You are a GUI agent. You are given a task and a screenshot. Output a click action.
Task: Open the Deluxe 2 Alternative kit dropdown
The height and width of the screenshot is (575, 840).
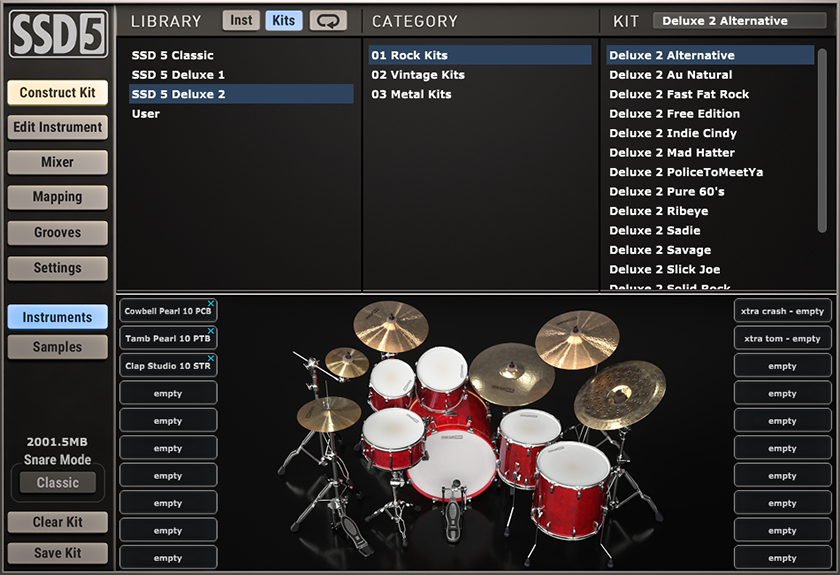coord(739,21)
